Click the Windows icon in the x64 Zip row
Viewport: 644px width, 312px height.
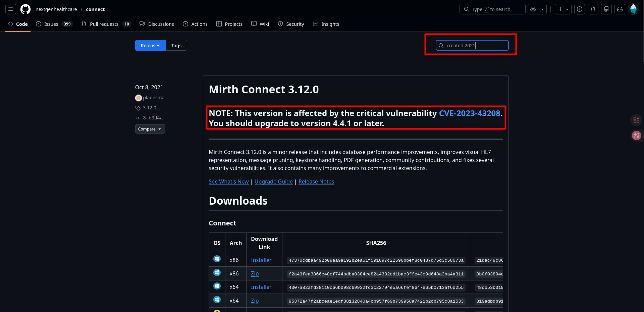(217, 300)
